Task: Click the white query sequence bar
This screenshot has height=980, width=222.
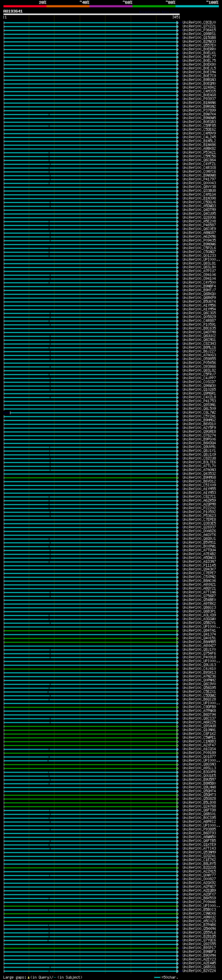Action: tap(92, 15)
